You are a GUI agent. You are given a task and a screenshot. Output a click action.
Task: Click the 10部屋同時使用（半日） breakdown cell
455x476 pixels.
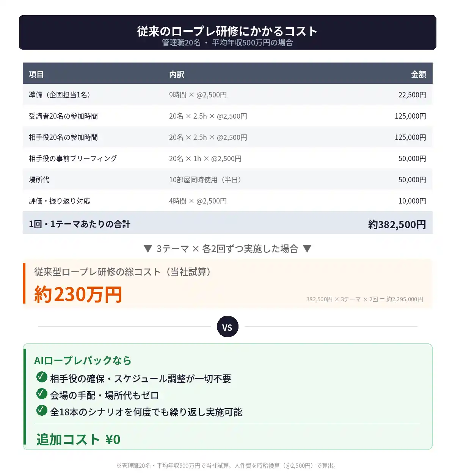coord(206,180)
